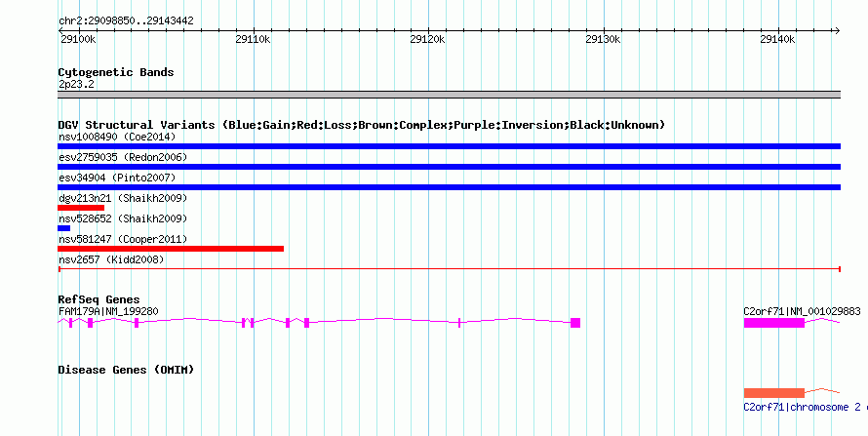The height and width of the screenshot is (436, 868).
Task: Click the 29100k ruler position
Action: (x=78, y=39)
